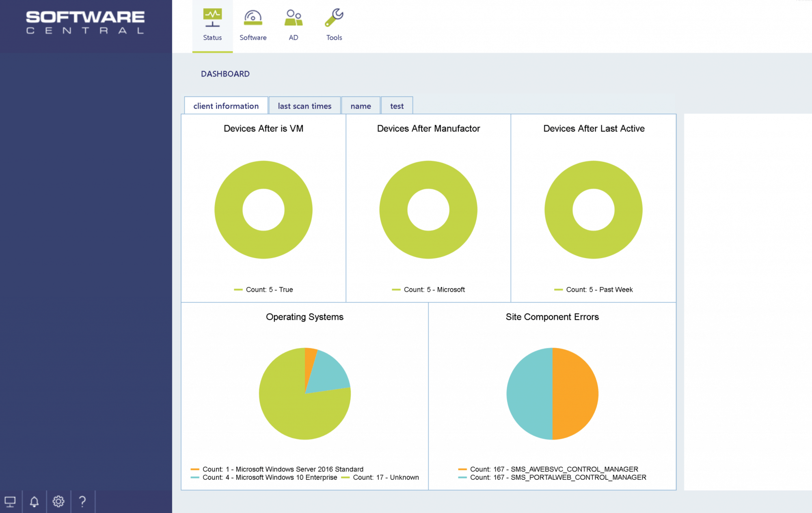812x513 pixels.
Task: Switch to the last scan times tab
Action: 304,106
